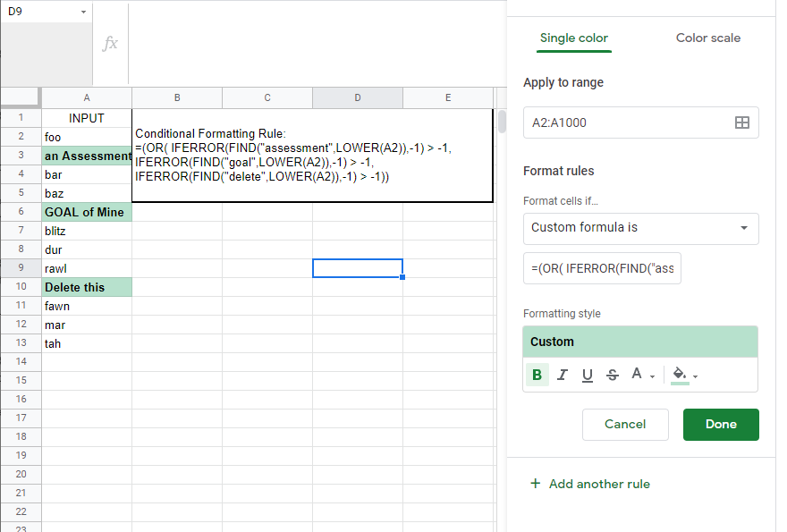Open the fill color picker
Screen dimensions: 787x532
(x=680, y=374)
